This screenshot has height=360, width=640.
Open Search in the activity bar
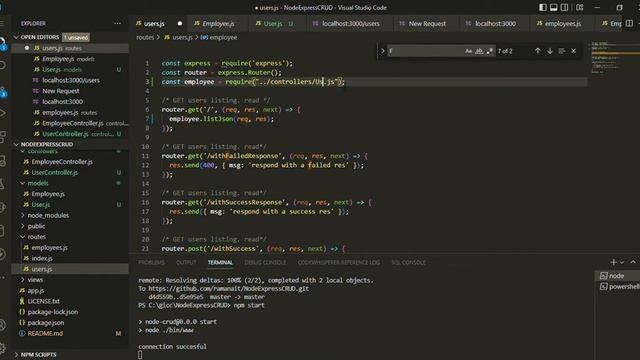tap(3, 65)
